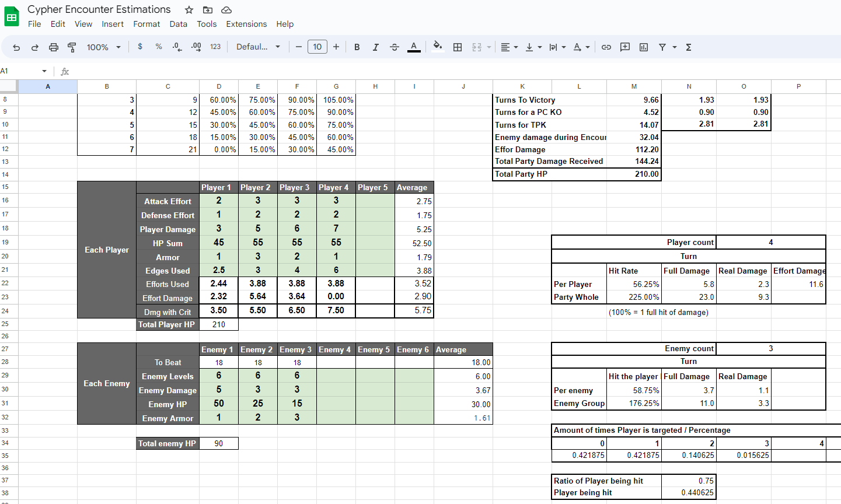Viewport: 841px width, 504px height.
Task: Decrease decimal places
Action: tap(177, 47)
